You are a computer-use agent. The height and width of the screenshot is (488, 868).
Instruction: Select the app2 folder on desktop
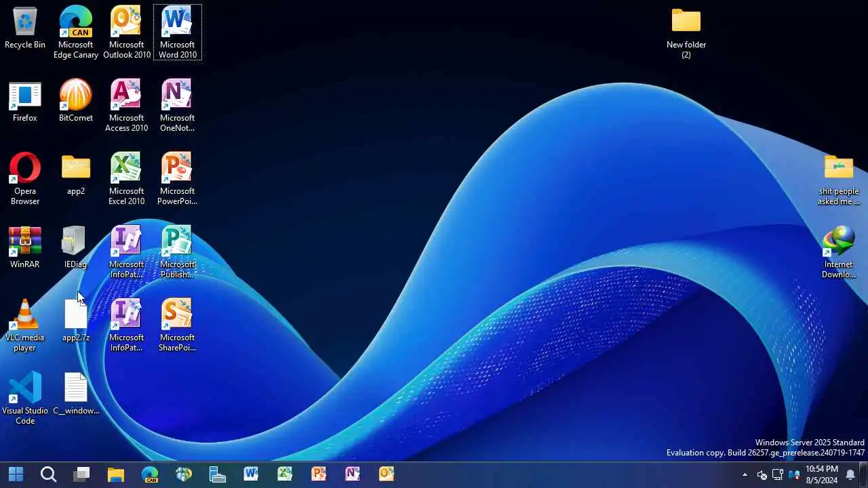pyautogui.click(x=76, y=175)
